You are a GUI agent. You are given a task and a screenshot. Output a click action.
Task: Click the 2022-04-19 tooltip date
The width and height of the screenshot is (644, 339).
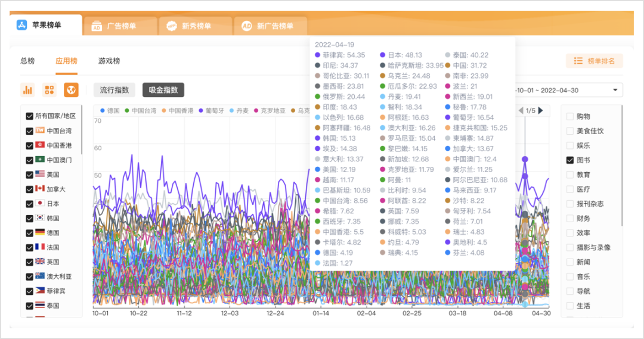tap(335, 44)
